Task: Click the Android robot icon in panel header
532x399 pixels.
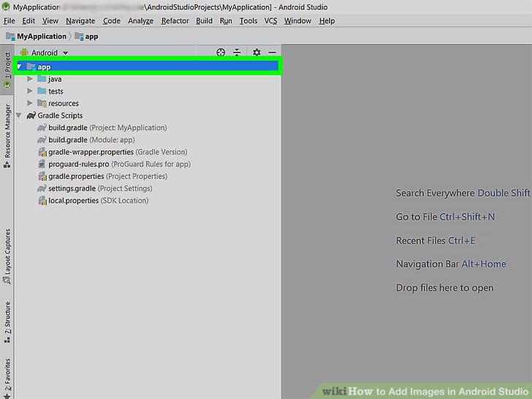Action: pyautogui.click(x=24, y=53)
